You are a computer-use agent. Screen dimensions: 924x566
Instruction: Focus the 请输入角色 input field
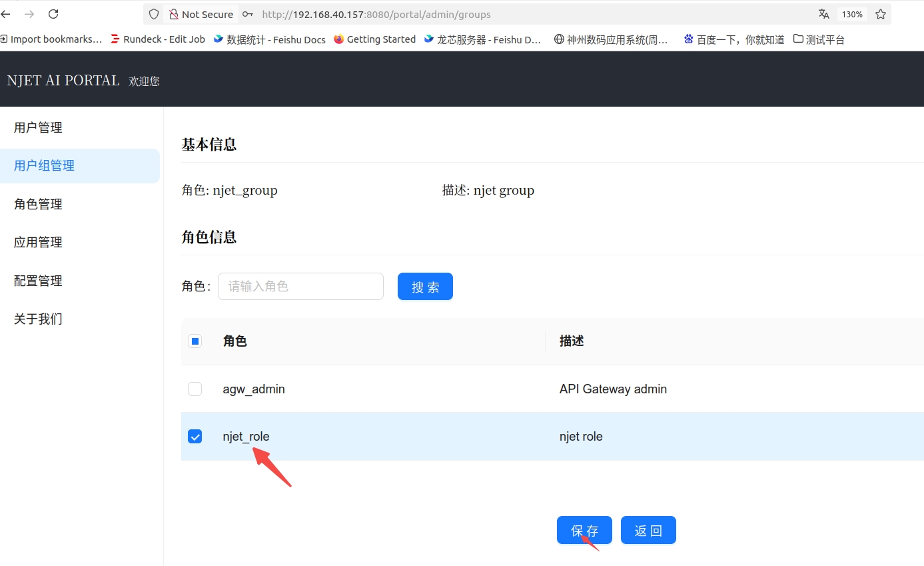[300, 287]
